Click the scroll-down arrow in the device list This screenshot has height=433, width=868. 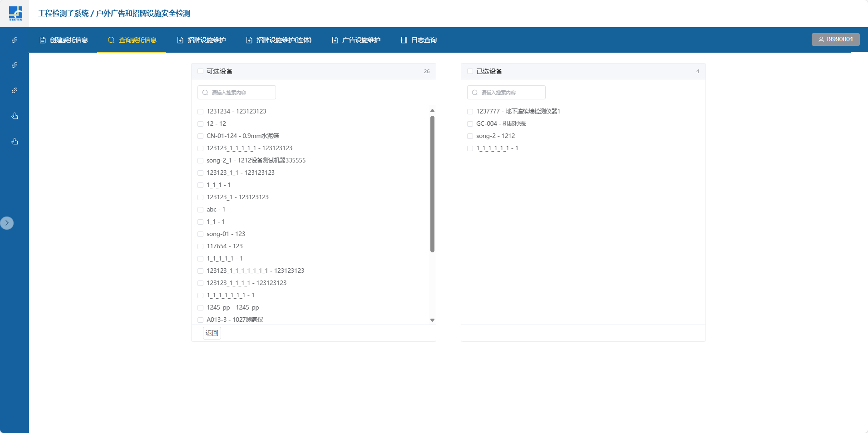tap(432, 320)
